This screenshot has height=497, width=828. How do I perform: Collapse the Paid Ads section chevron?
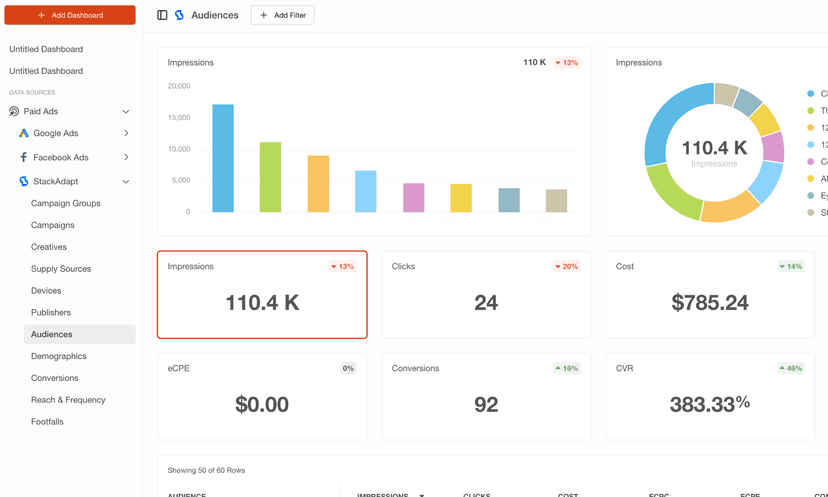coord(126,111)
